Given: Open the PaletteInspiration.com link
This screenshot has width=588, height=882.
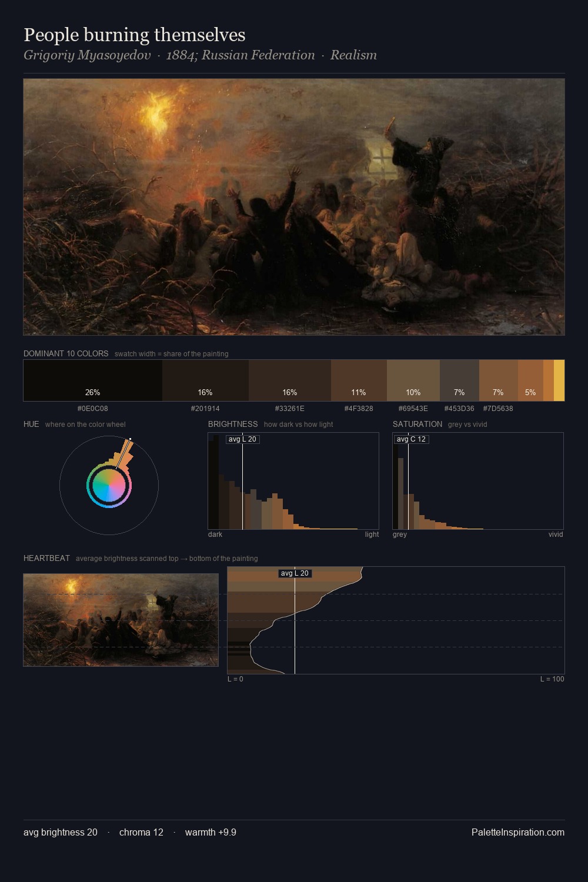Looking at the screenshot, I should tap(518, 833).
